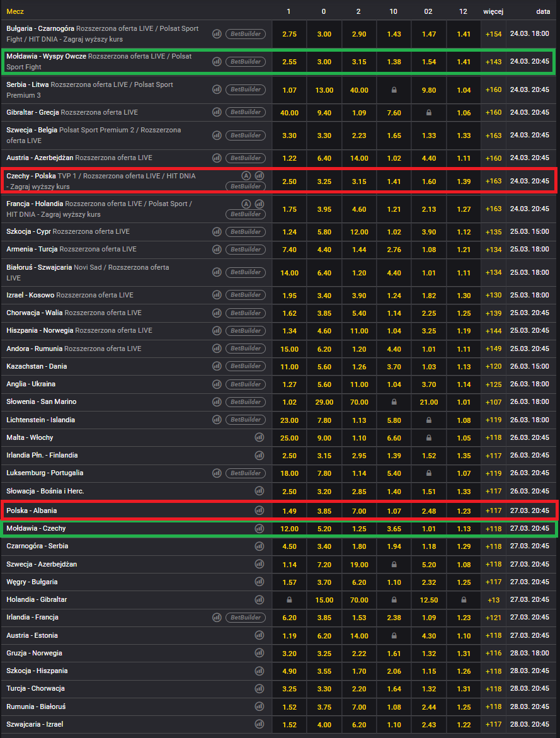Viewport: 560px width, 738px height.
Task: Click the więcej column header
Action: tap(493, 11)
